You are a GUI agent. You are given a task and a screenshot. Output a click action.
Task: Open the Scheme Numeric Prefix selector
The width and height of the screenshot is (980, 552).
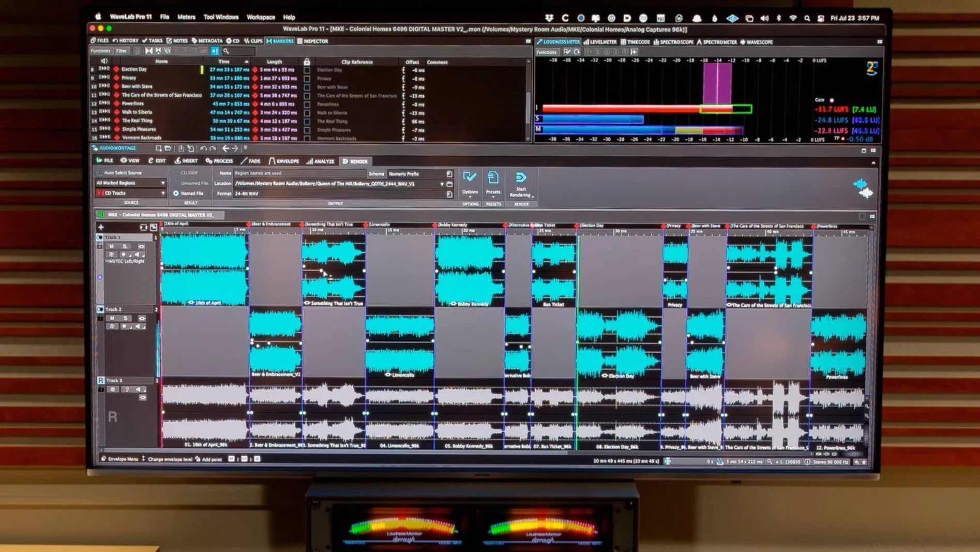coord(420,174)
